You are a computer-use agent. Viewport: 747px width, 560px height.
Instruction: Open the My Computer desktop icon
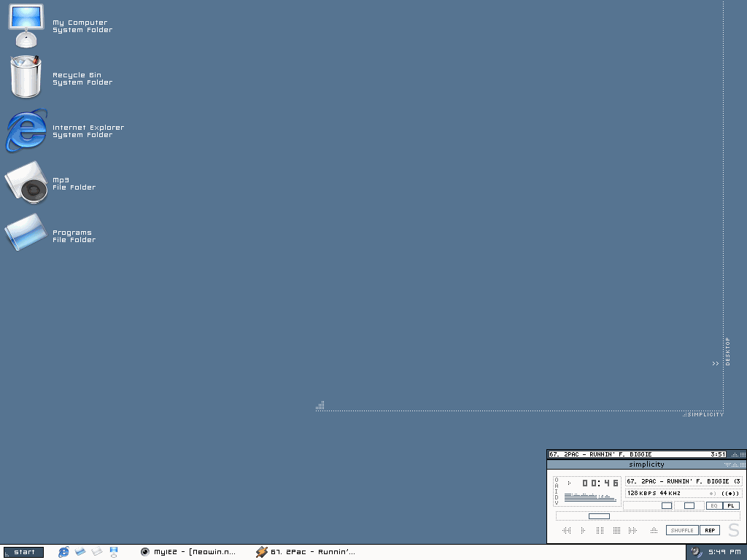[26, 26]
